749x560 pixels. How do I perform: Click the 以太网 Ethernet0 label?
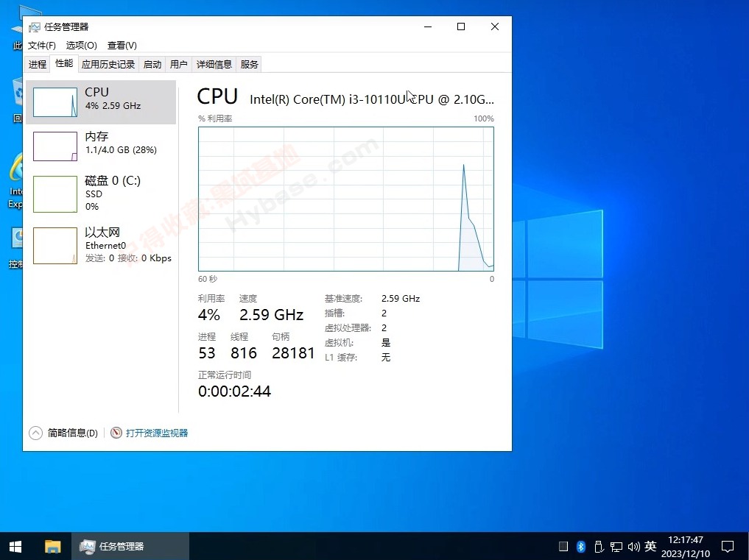(105, 238)
